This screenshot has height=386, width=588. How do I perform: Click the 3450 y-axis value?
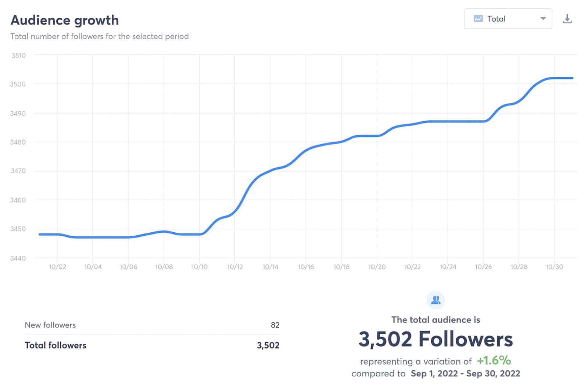pyautogui.click(x=18, y=229)
